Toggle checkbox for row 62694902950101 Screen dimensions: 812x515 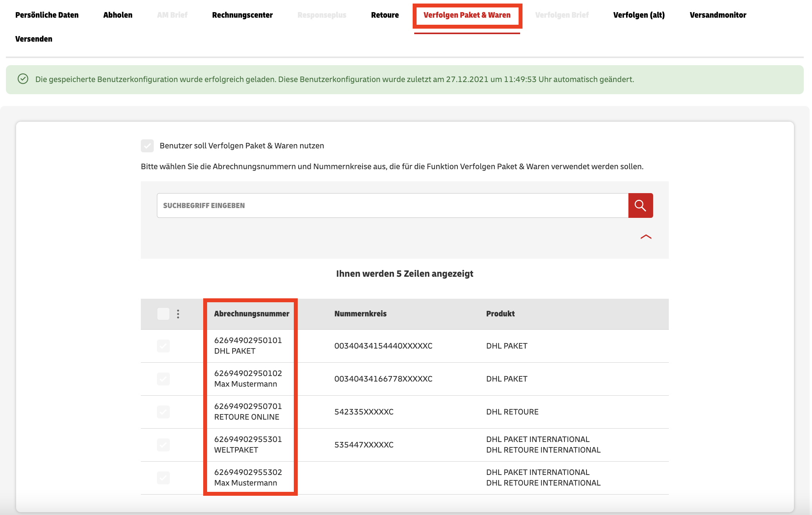pos(163,346)
